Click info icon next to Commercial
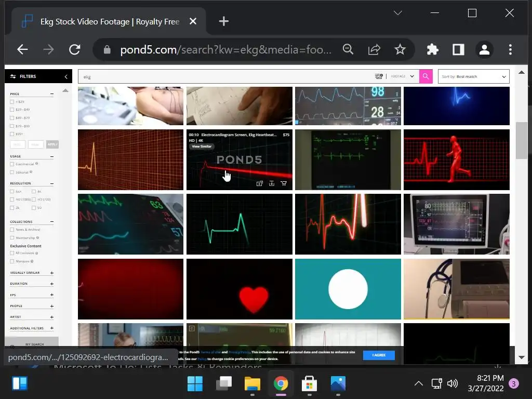 tap(37, 164)
